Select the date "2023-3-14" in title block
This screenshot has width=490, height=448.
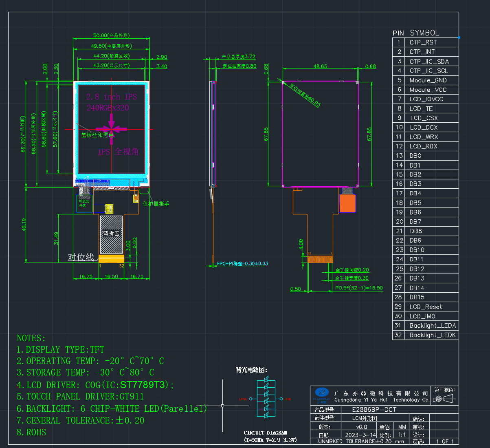tap(360, 435)
